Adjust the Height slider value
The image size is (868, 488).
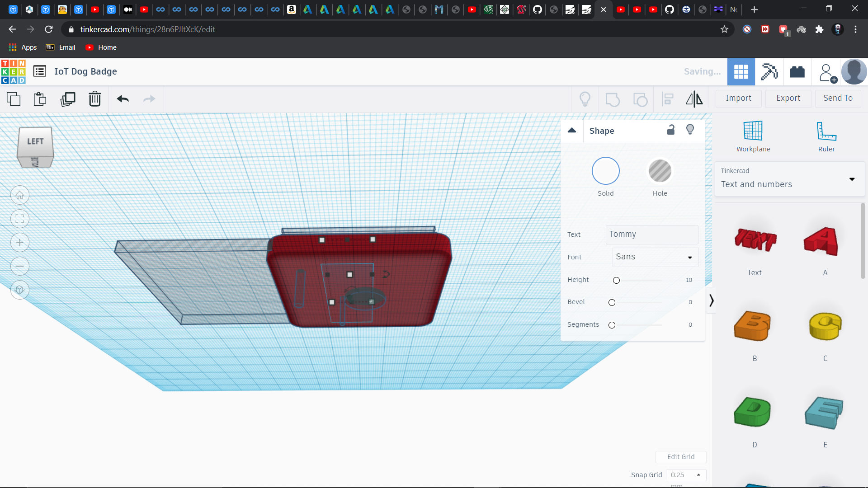[617, 279]
